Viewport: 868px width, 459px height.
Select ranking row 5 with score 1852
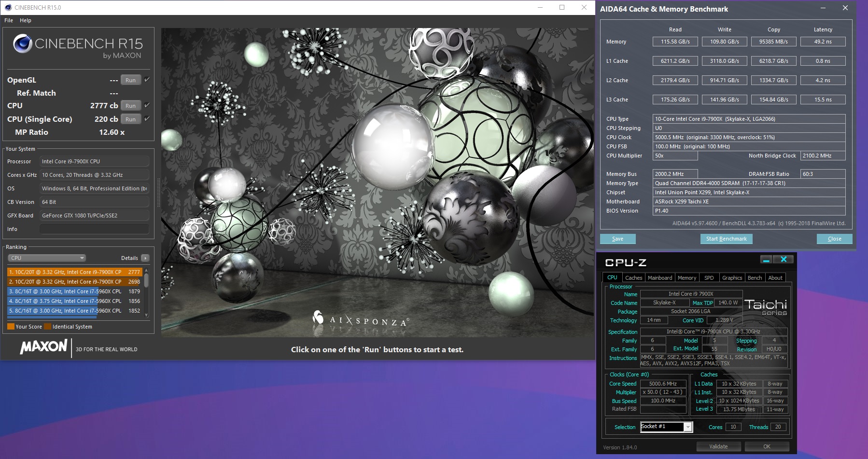(x=74, y=311)
